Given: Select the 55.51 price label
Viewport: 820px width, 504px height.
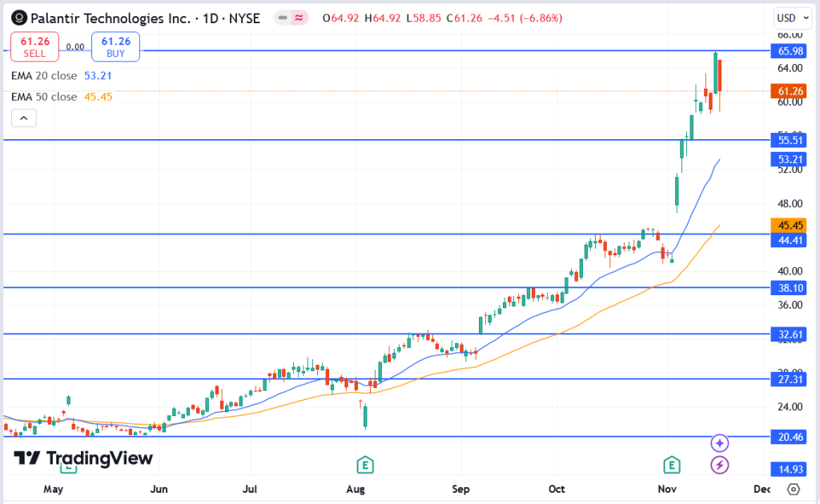Looking at the screenshot, I should tap(789, 140).
